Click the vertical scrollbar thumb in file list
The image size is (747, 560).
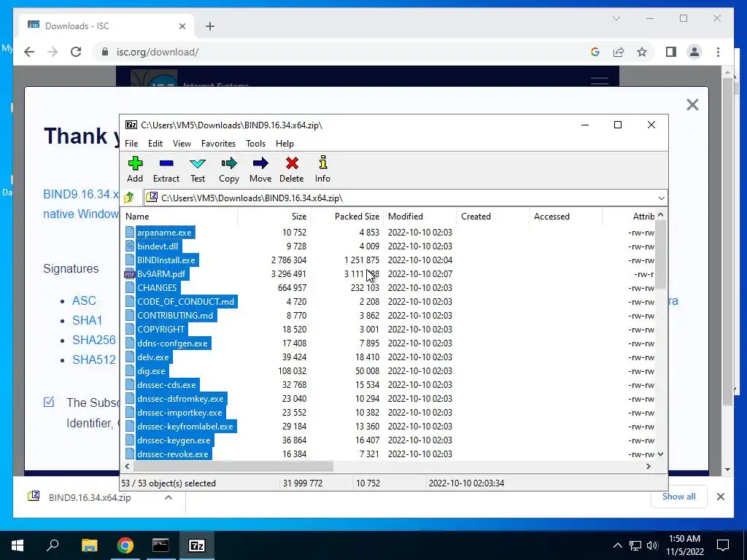[660, 255]
